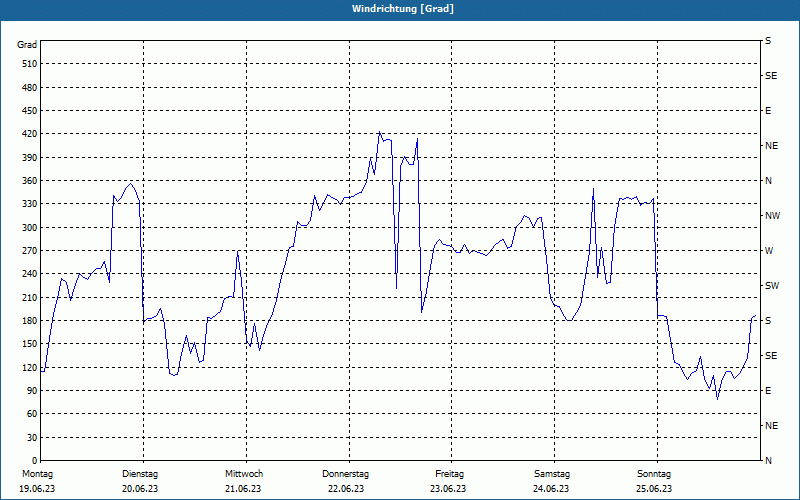Select the 390 value on the left axis
Screen dimensions: 800x500
tap(29, 158)
